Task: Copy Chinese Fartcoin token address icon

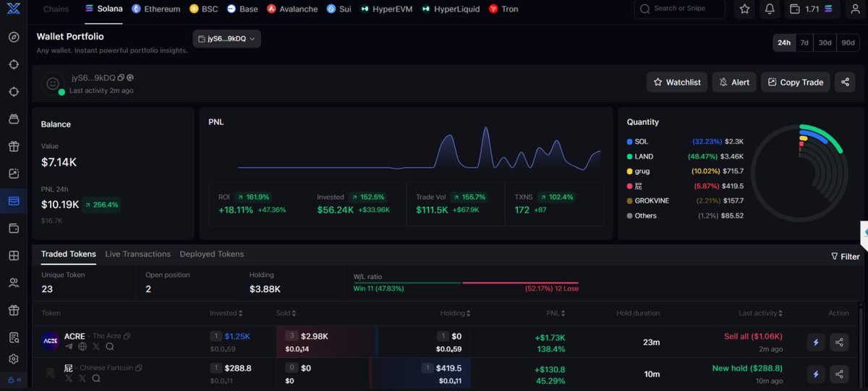Action: pos(138,368)
